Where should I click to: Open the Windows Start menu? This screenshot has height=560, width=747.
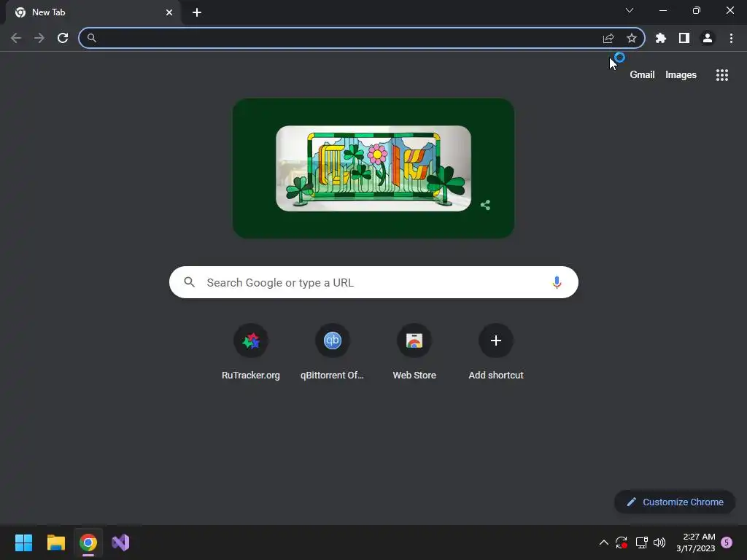[23, 542]
